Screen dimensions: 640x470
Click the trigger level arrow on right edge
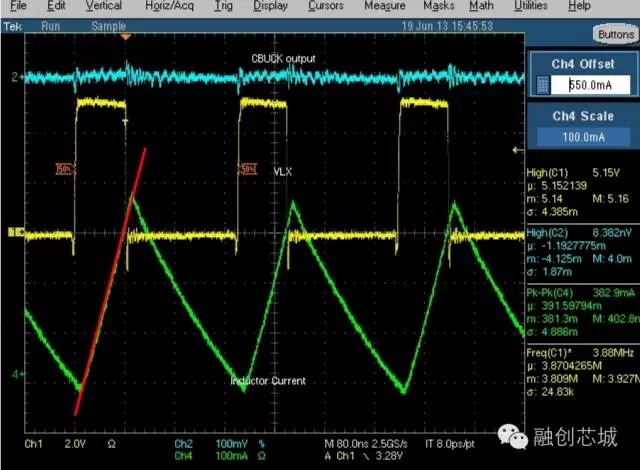517,150
